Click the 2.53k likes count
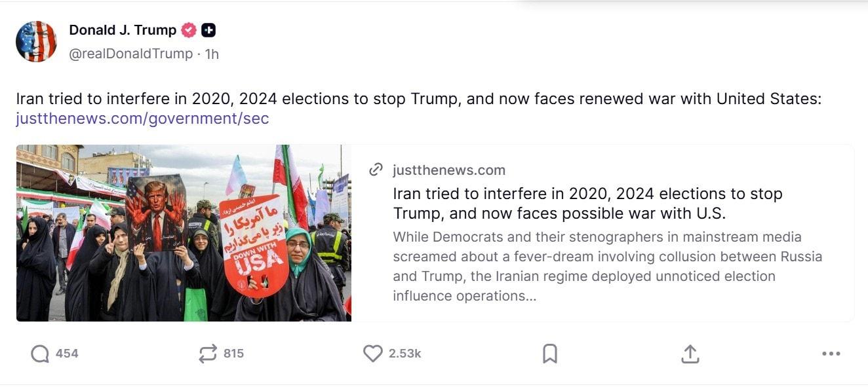Image resolution: width=868 pixels, height=387 pixels. [404, 354]
